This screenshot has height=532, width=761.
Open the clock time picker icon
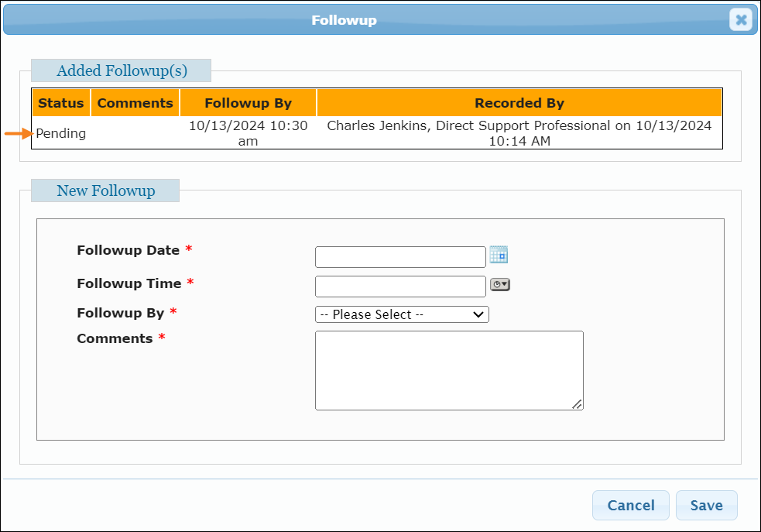500,285
